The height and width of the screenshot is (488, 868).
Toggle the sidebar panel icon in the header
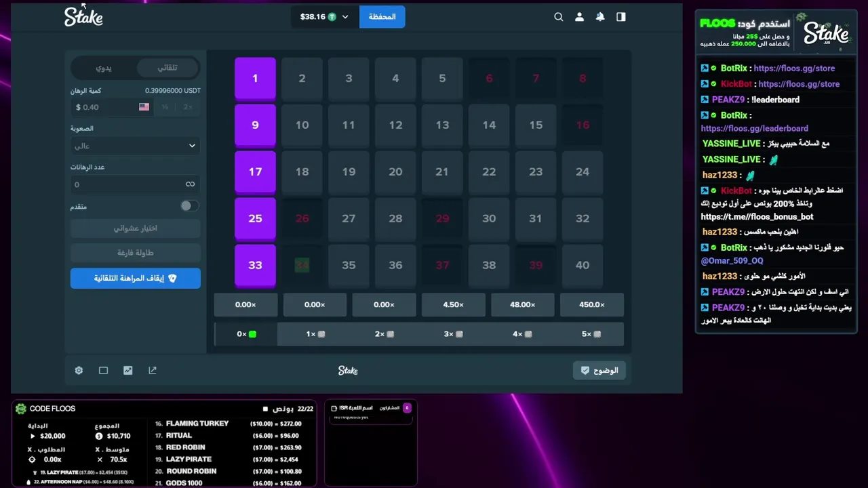pyautogui.click(x=621, y=17)
